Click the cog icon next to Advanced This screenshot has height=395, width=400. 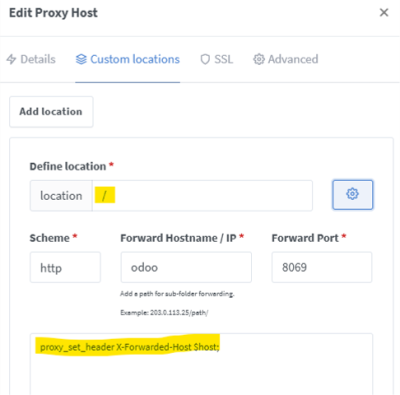point(259,59)
